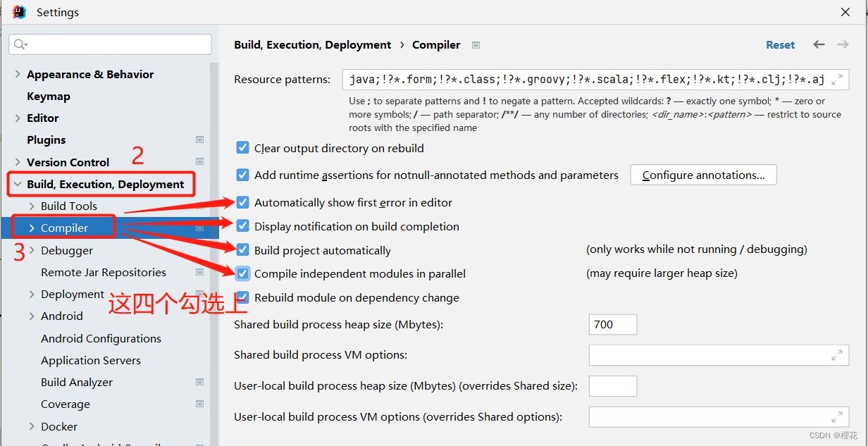868x446 pixels.
Task: Click the forward navigation arrow
Action: (x=843, y=44)
